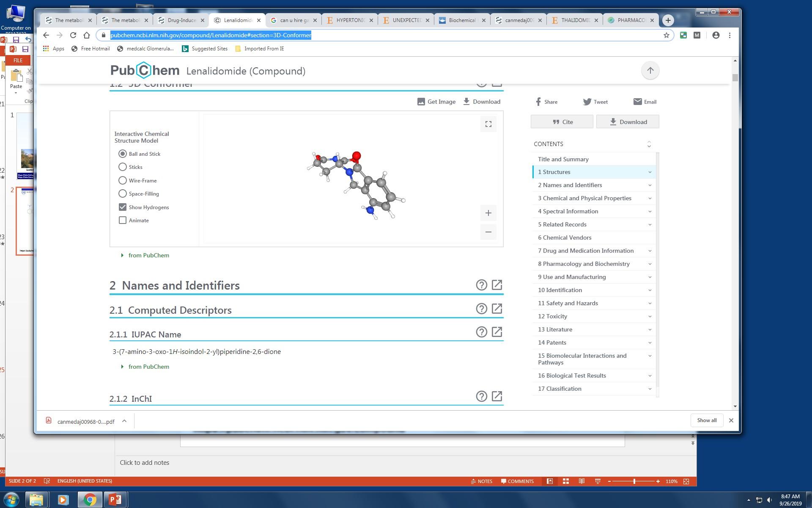
Task: Expand 2 Names and Identifiers in contents
Action: click(650, 185)
